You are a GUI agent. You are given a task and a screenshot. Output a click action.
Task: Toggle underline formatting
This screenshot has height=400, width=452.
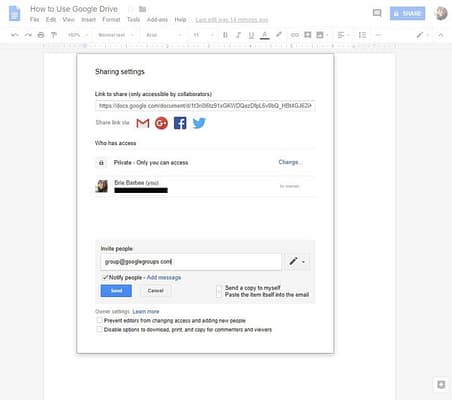pyautogui.click(x=251, y=35)
